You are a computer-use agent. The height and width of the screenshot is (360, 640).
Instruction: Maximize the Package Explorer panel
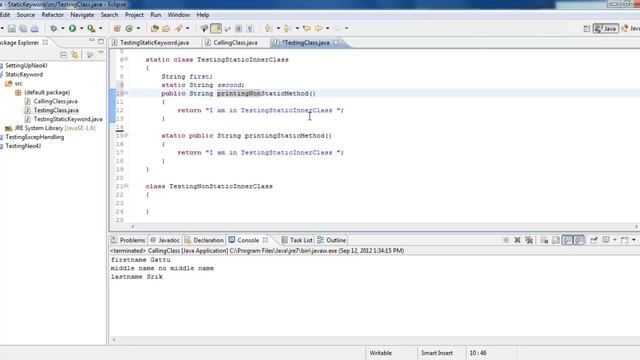tap(101, 41)
